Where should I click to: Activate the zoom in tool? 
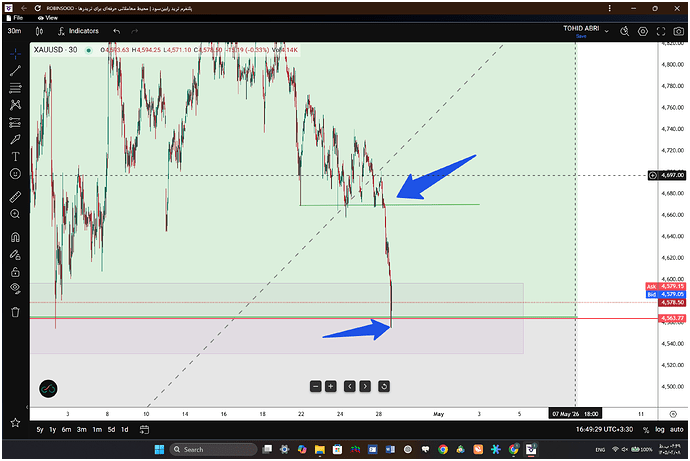coord(15,214)
